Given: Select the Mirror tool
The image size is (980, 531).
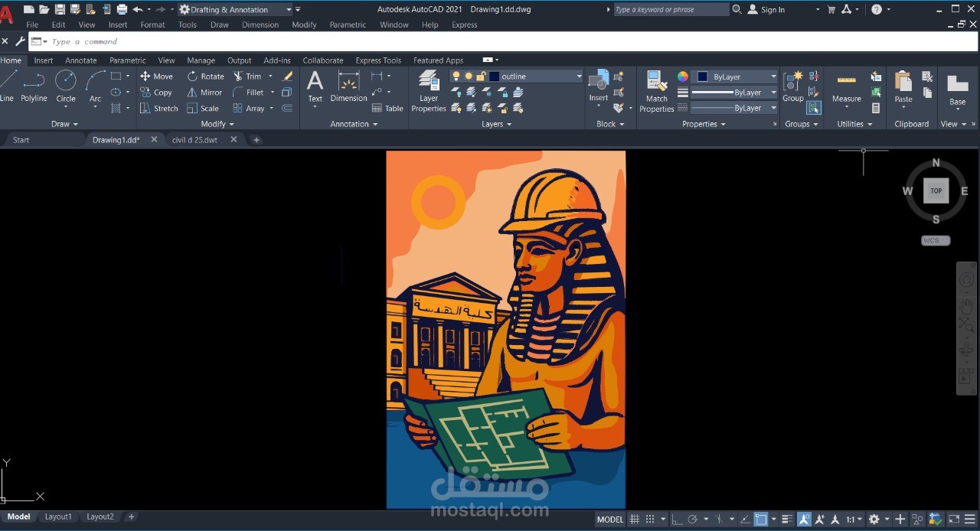Looking at the screenshot, I should point(204,93).
